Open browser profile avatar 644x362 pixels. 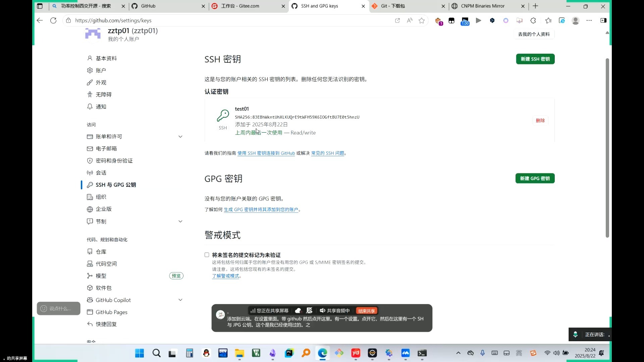click(576, 20)
